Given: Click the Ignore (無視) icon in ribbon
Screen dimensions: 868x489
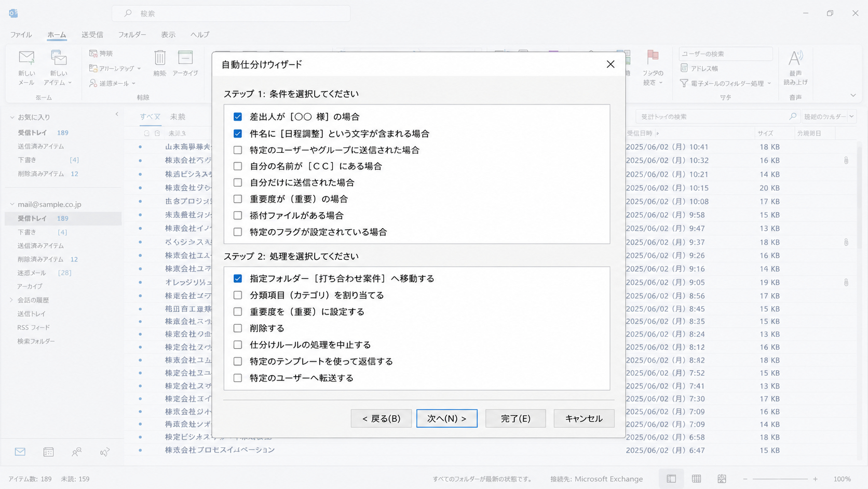Looking at the screenshot, I should coord(93,53).
